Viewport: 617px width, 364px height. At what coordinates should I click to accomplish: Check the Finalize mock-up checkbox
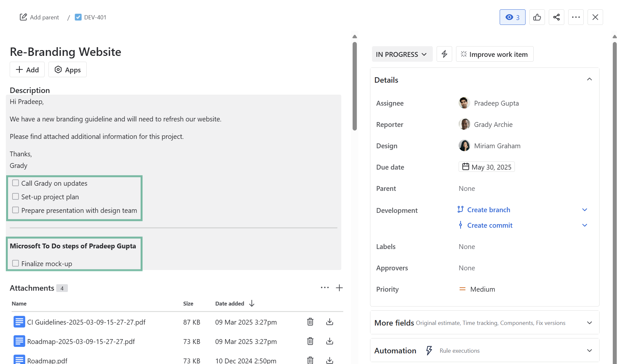point(16,264)
